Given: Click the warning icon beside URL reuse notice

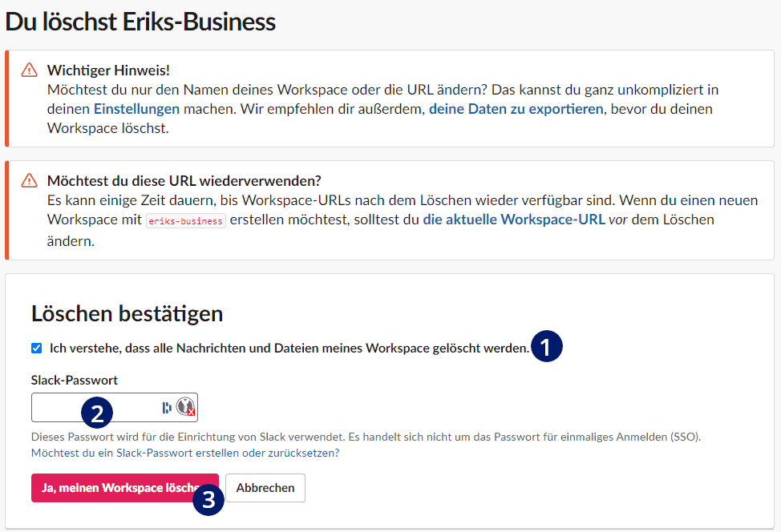Looking at the screenshot, I should pos(30,180).
